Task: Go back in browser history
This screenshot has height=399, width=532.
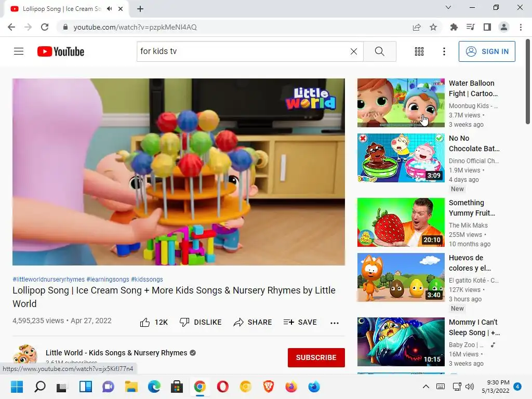Action: pos(11,27)
